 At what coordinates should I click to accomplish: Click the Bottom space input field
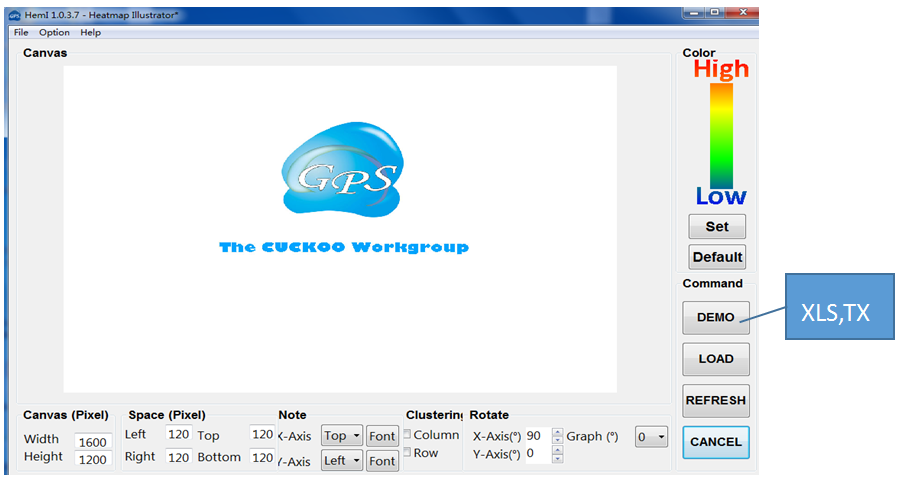tap(262, 457)
